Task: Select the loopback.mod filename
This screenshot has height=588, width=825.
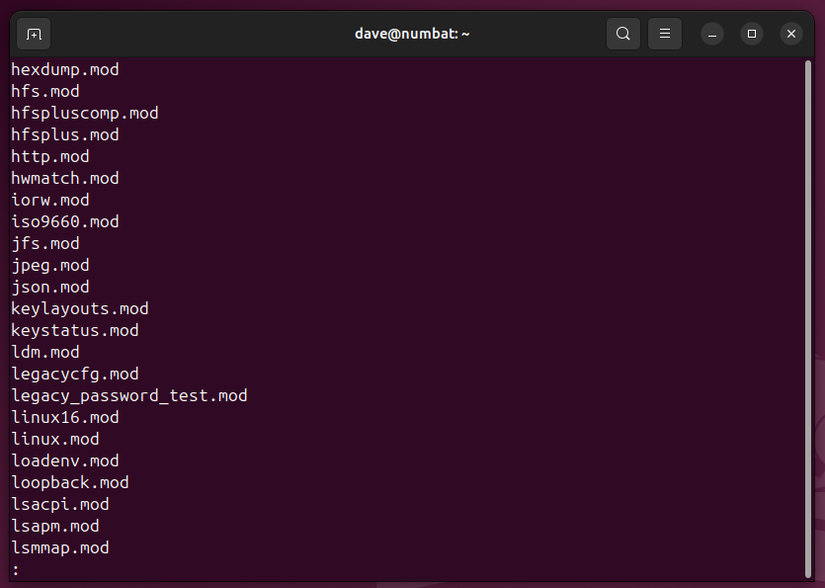Action: point(69,482)
